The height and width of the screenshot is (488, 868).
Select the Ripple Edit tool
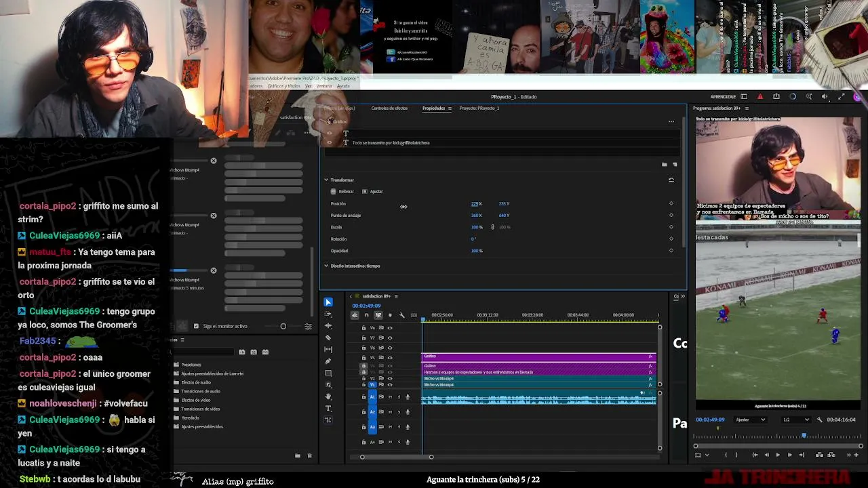click(328, 325)
